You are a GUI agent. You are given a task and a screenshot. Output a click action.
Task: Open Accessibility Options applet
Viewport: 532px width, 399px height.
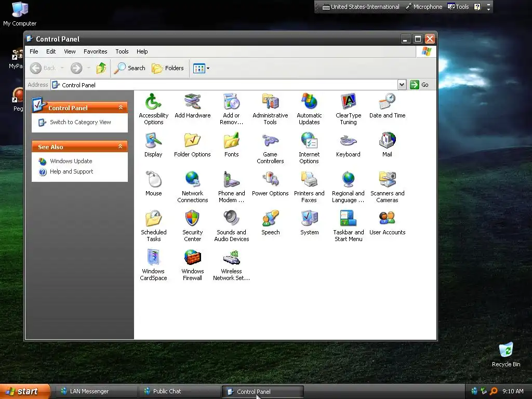point(153,109)
